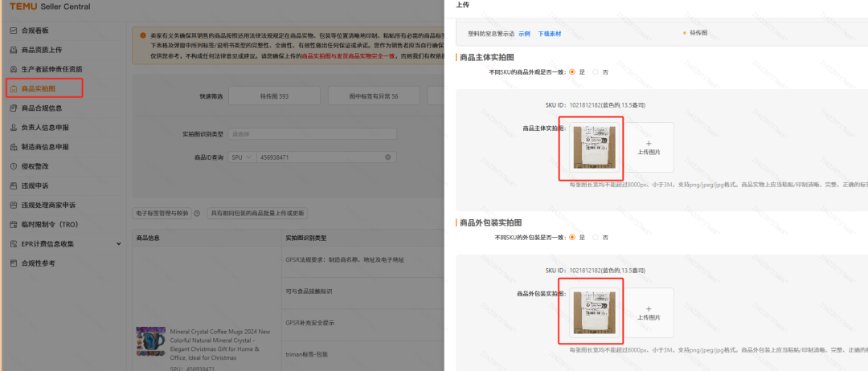
Task: Select 是 for 商品外观是否一致
Action: point(572,72)
